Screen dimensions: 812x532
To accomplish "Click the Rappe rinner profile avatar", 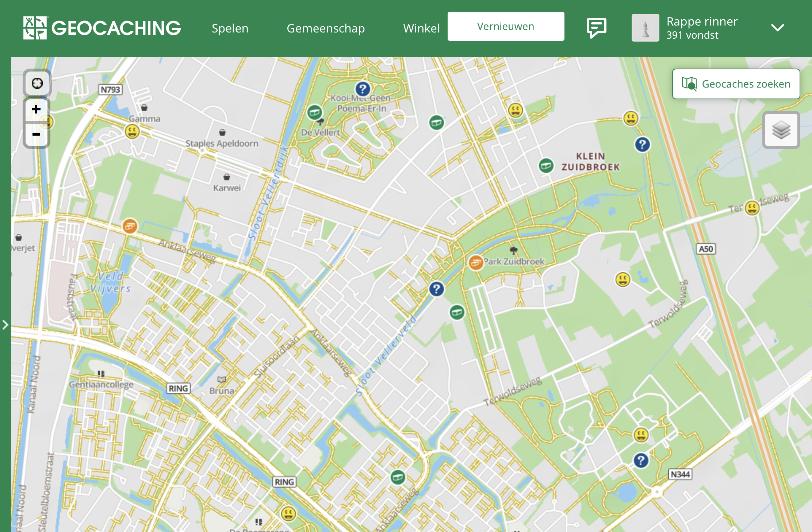I will (645, 28).
